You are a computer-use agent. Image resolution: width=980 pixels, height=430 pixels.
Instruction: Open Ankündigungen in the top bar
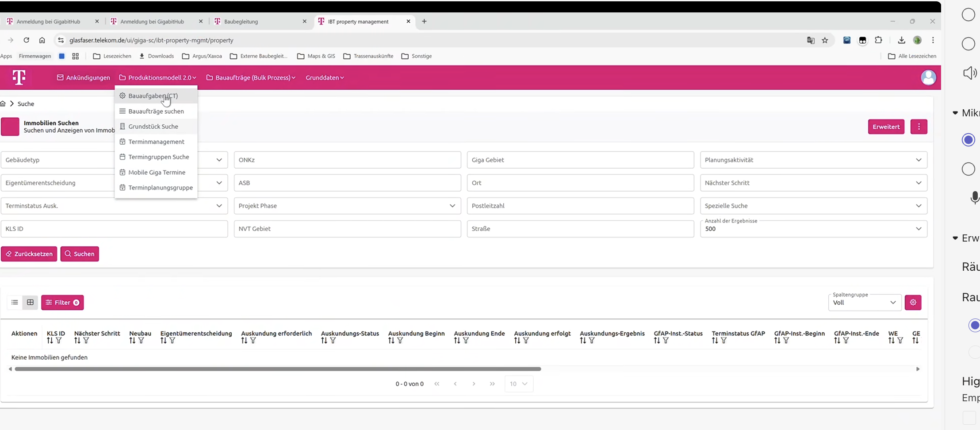84,77
